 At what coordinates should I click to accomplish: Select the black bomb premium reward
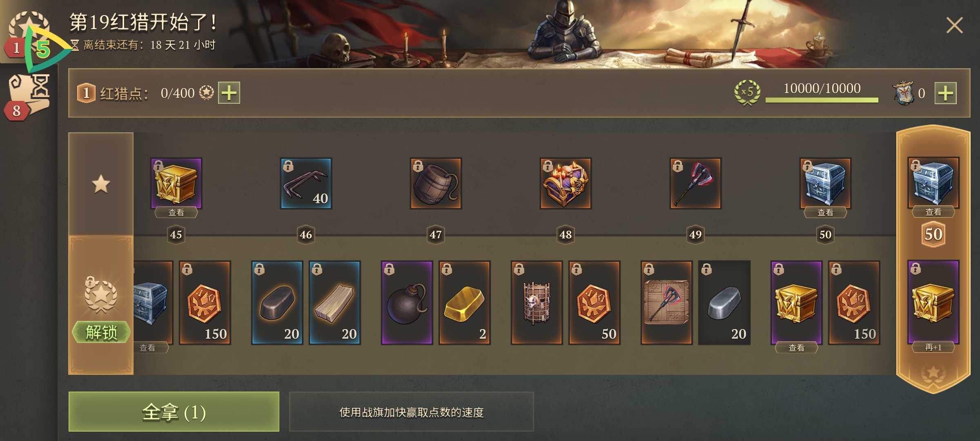(x=407, y=303)
